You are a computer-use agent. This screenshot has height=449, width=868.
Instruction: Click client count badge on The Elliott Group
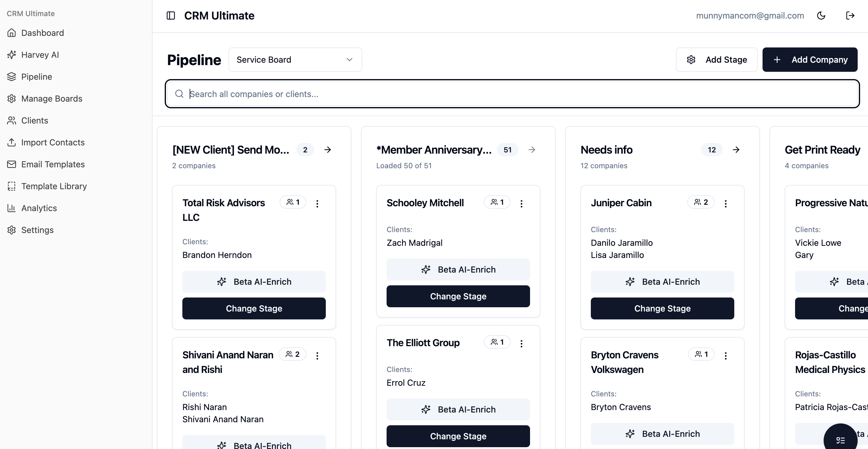497,342
